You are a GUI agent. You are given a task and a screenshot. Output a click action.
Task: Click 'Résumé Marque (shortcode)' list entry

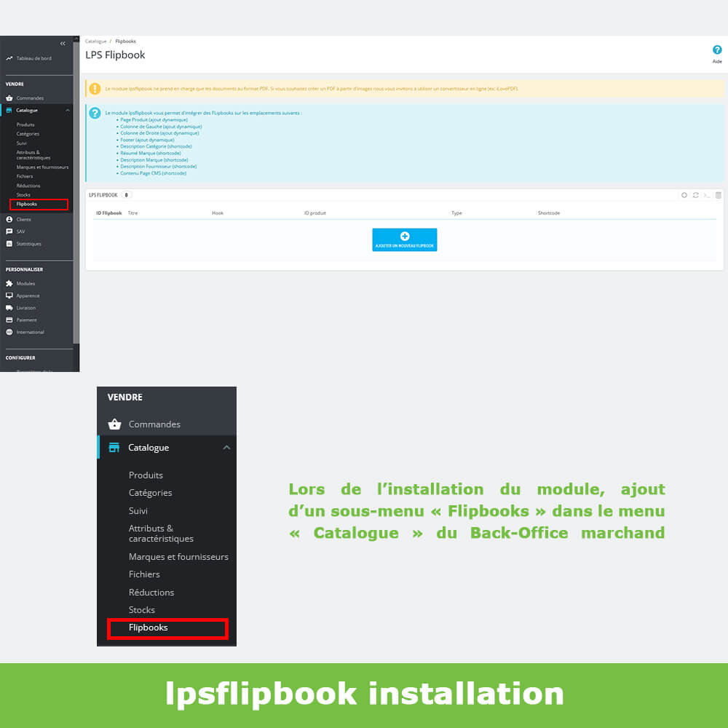151,153
